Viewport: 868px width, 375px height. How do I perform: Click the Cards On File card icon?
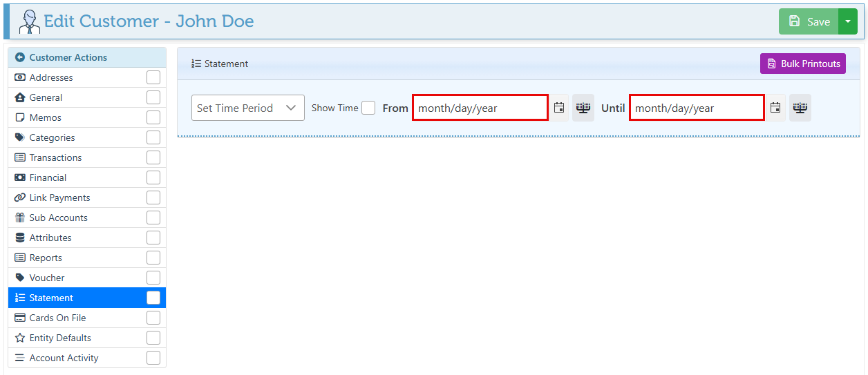click(x=20, y=318)
